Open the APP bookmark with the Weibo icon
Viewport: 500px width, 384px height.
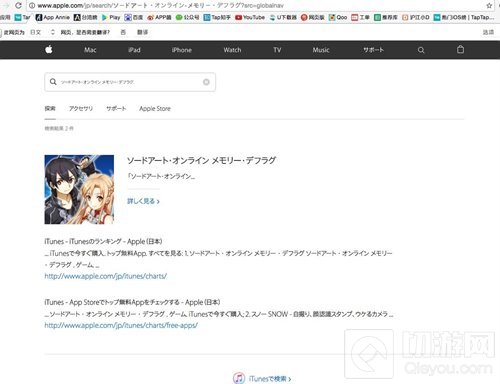159,17
